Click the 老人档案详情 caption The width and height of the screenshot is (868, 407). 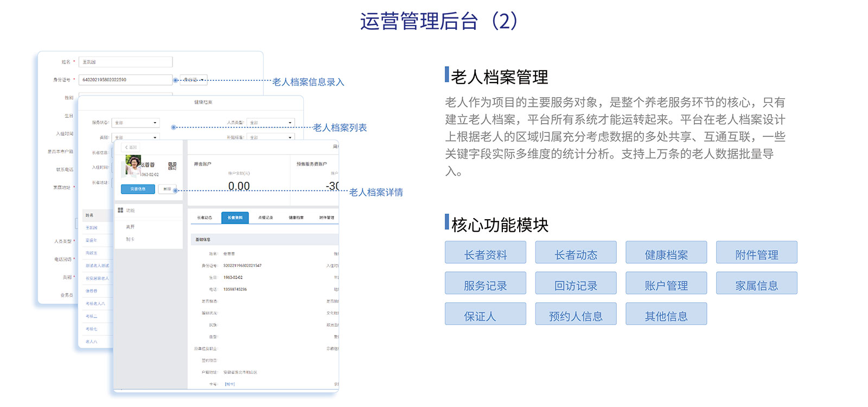pos(376,192)
